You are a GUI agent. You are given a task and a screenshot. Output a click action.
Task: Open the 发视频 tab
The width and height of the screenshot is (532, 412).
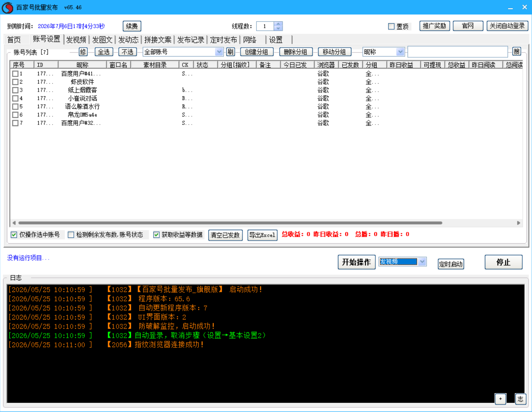click(76, 40)
